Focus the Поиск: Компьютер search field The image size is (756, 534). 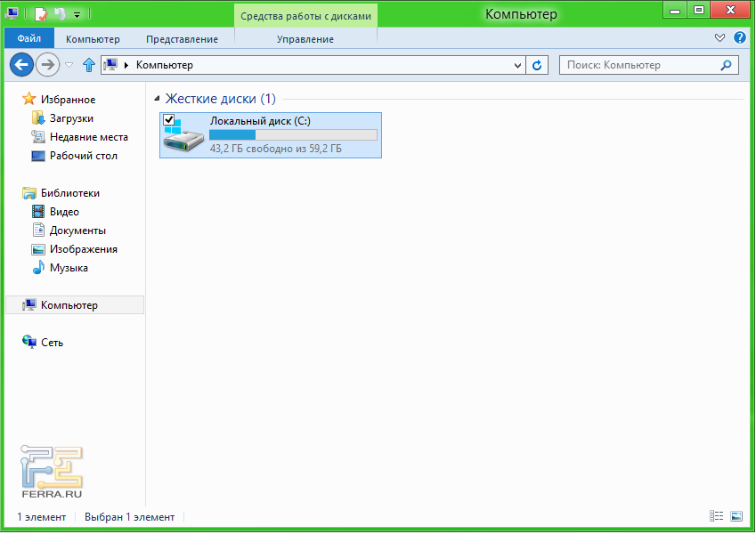coord(648,65)
